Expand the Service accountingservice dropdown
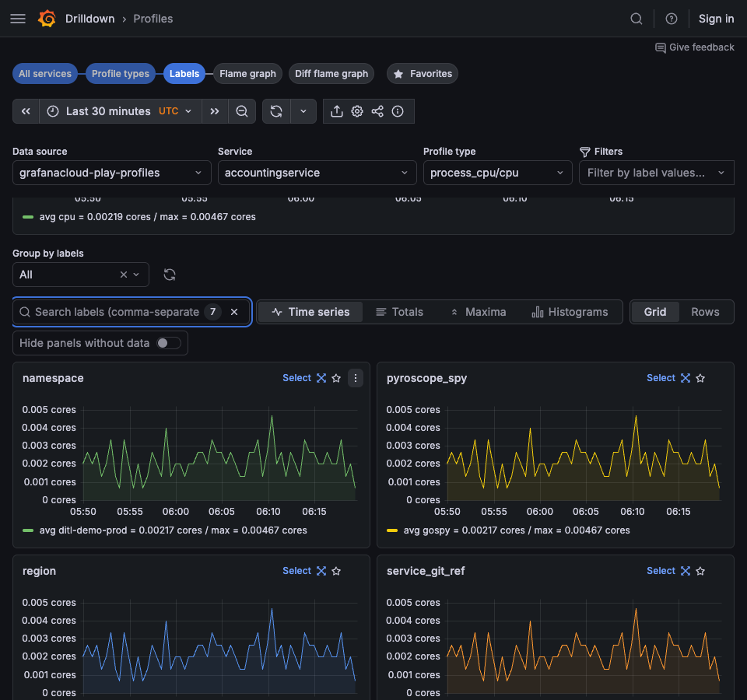 tap(317, 173)
